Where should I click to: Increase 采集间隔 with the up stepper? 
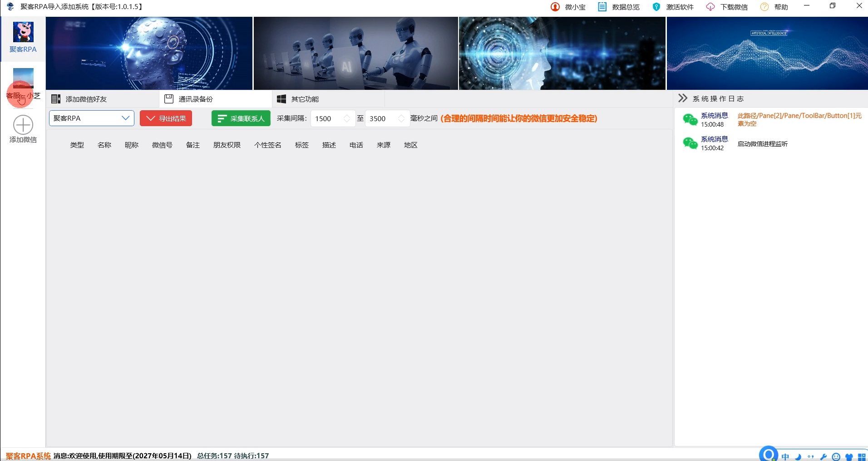point(346,115)
